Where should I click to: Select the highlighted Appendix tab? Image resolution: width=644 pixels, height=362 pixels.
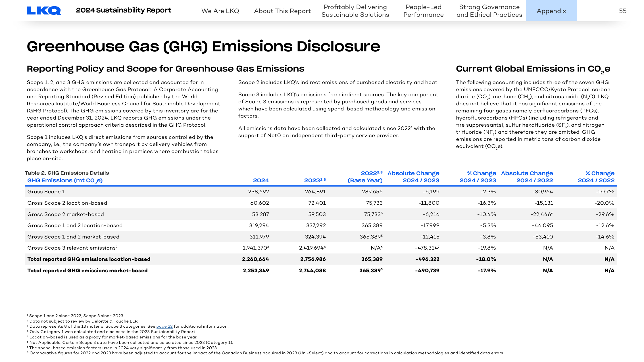pos(551,11)
